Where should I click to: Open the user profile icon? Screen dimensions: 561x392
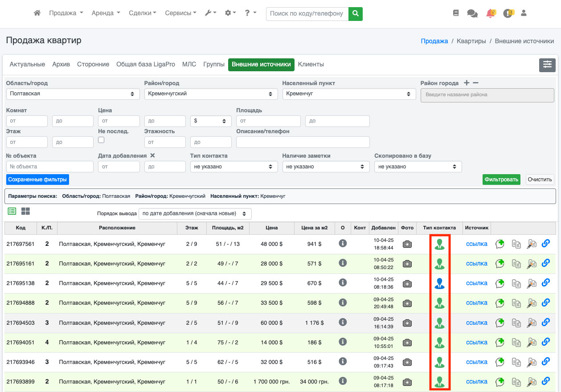coord(524,13)
